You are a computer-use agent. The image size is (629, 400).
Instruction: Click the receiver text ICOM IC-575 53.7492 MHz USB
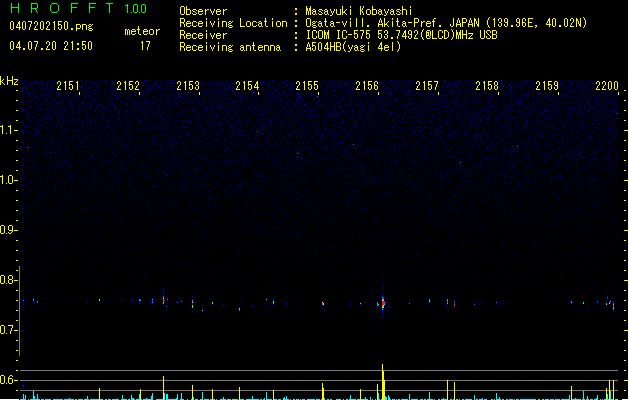pos(402,35)
